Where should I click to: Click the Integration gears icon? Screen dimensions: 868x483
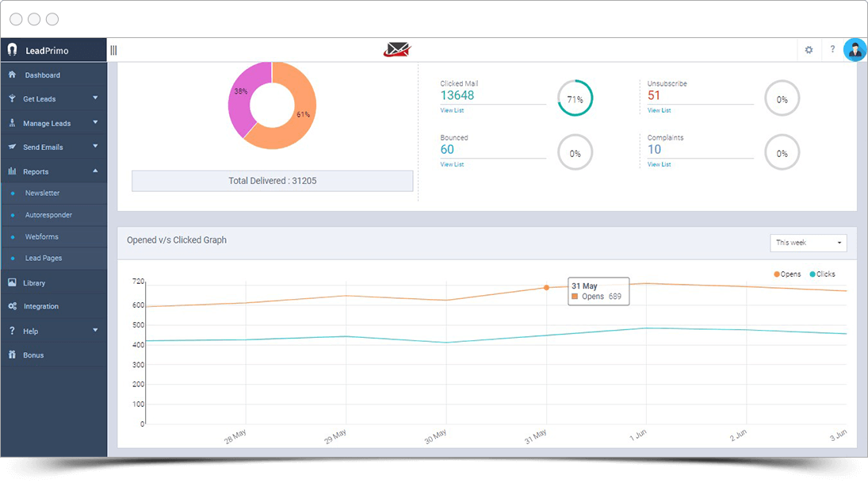tap(12, 306)
